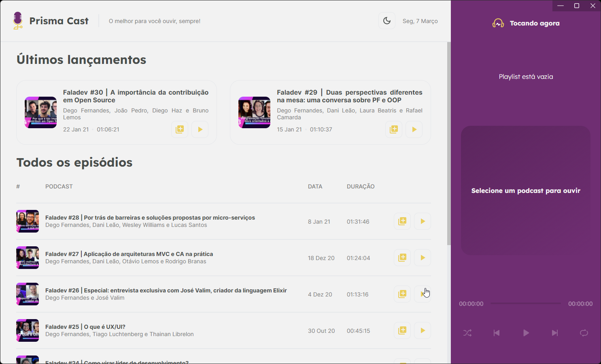Click the '01:24:04' duration cell
The image size is (601, 364).
click(x=359, y=258)
